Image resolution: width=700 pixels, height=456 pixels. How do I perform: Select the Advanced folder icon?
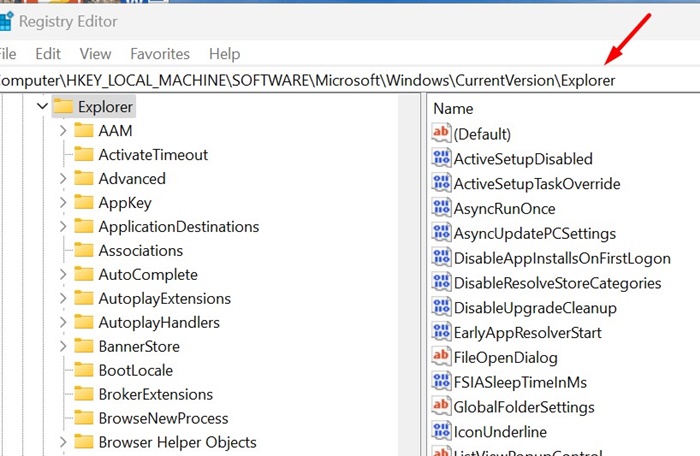coord(83,179)
